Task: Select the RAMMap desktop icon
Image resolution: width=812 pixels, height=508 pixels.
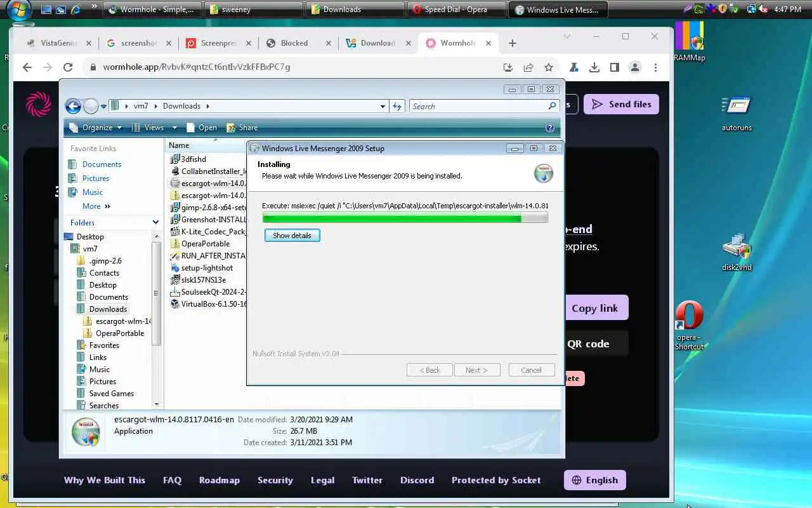Action: pyautogui.click(x=689, y=42)
